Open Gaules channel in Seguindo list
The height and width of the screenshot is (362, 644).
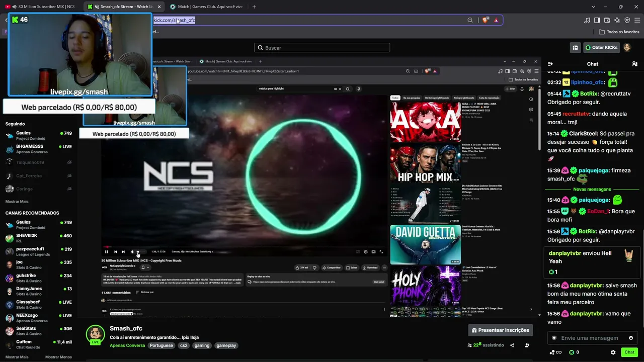coord(39,136)
